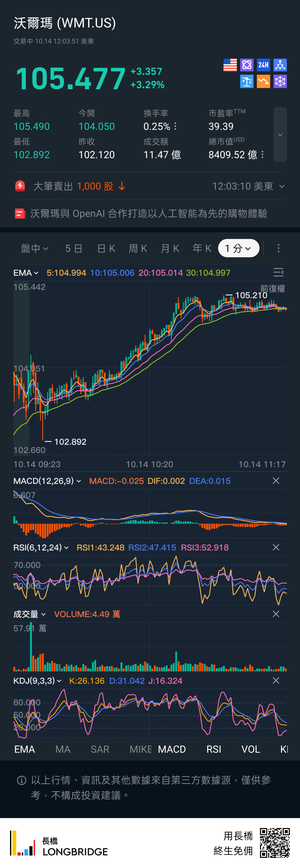Open the three-dot chart options menu

(278, 248)
